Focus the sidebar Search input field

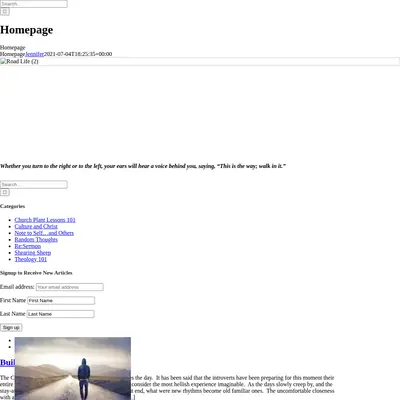tap(34, 184)
